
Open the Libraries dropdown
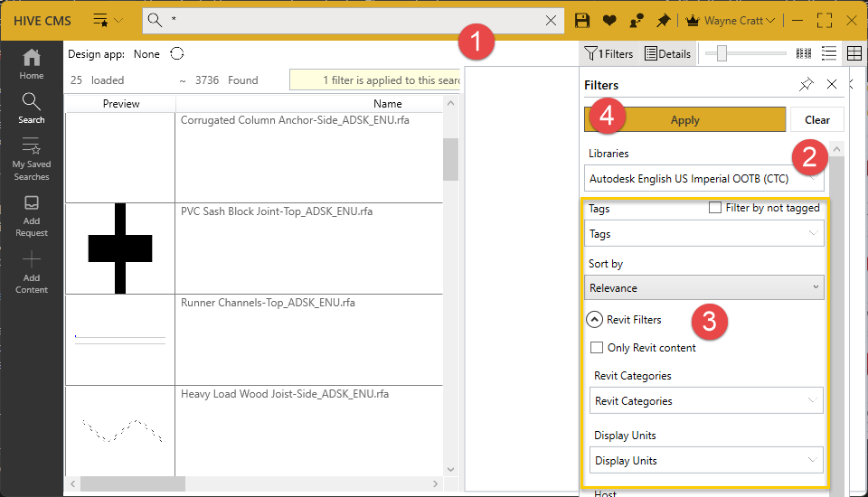(703, 179)
